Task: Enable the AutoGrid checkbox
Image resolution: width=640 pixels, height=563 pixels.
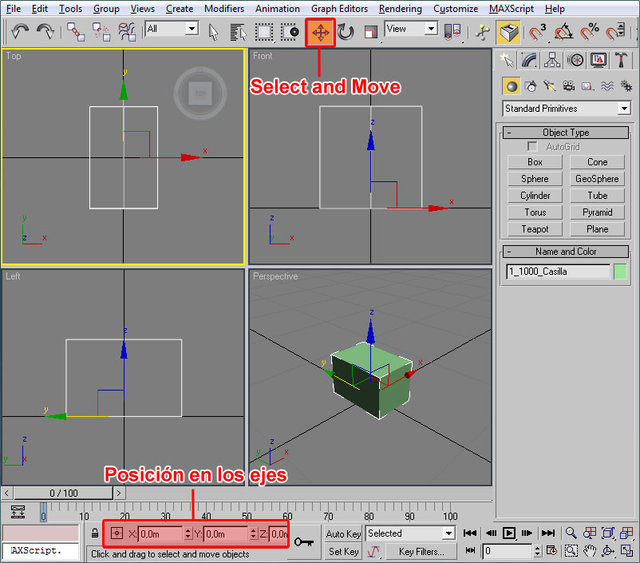Action: 532,146
